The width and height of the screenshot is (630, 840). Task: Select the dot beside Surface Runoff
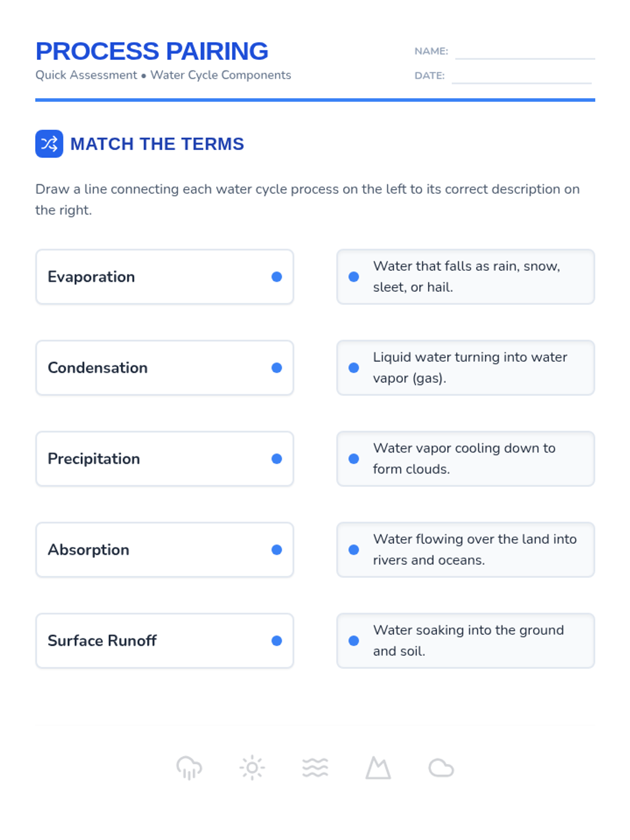(x=277, y=640)
